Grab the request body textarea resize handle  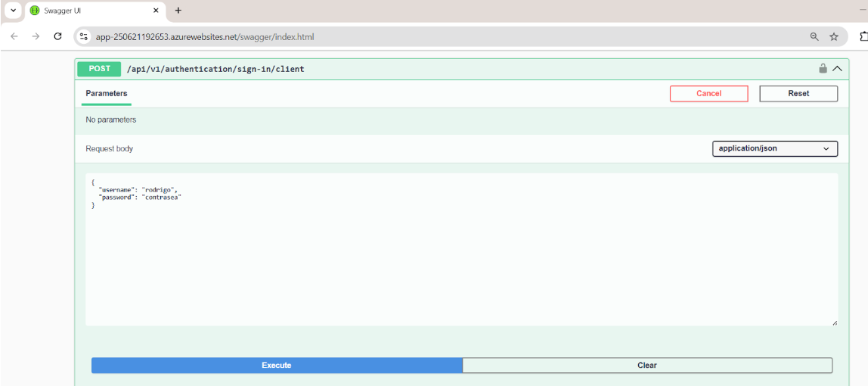coord(834,322)
